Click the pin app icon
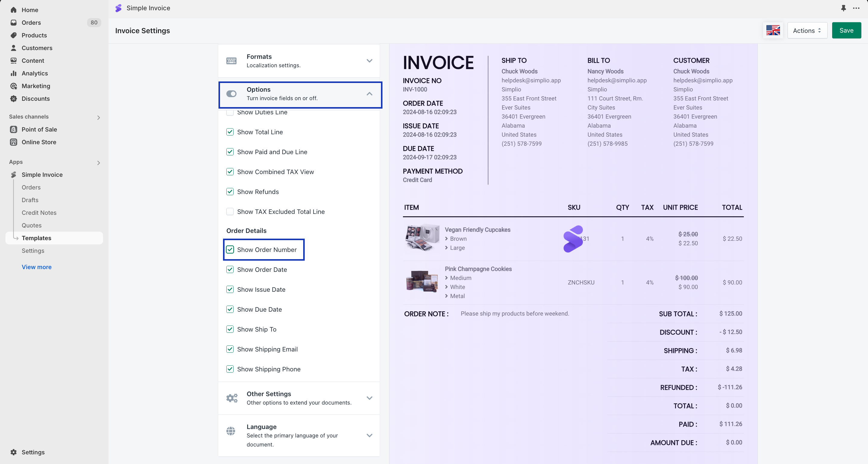Image resolution: width=868 pixels, height=464 pixels. pos(843,8)
